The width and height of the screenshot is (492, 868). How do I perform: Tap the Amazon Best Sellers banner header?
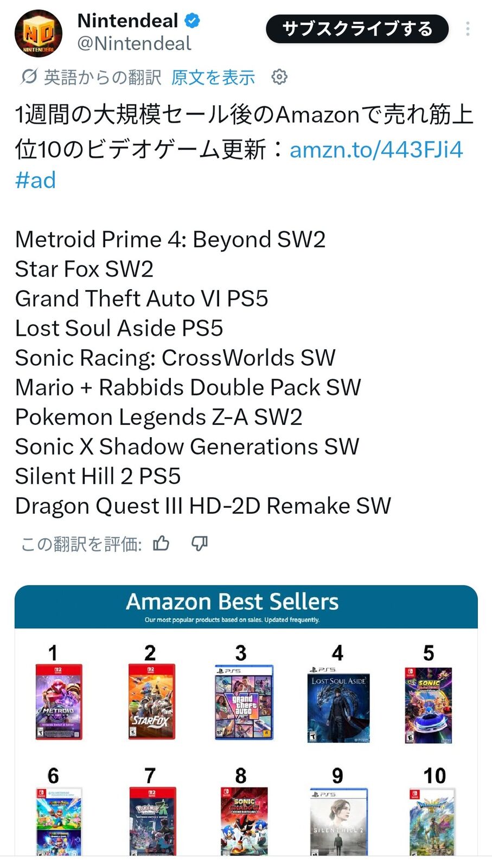tap(246, 607)
